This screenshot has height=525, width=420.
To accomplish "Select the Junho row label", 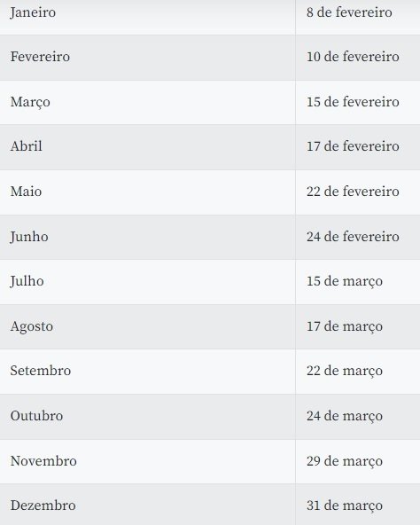I will pyautogui.click(x=29, y=237).
